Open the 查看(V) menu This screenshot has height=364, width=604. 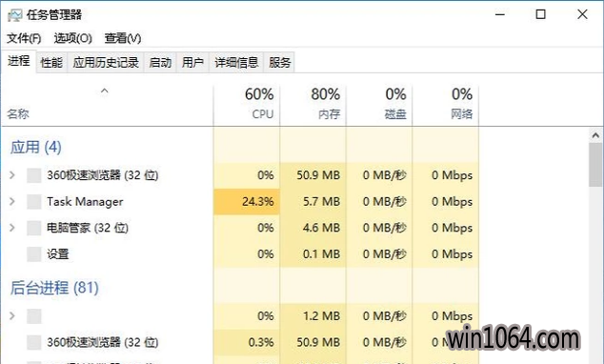click(123, 38)
